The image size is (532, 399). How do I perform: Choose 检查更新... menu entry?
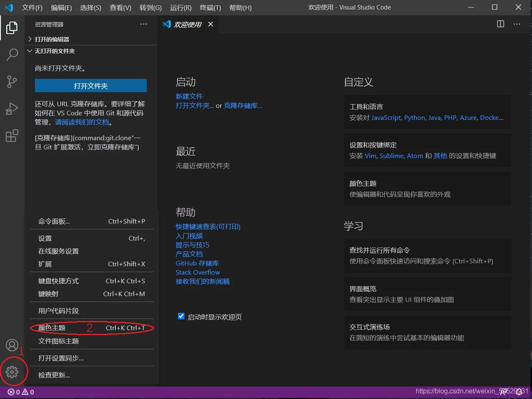click(x=92, y=375)
